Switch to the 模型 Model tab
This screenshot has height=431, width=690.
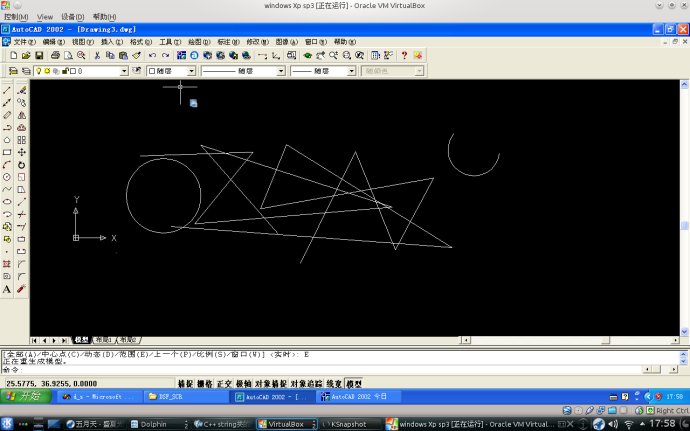(81, 340)
